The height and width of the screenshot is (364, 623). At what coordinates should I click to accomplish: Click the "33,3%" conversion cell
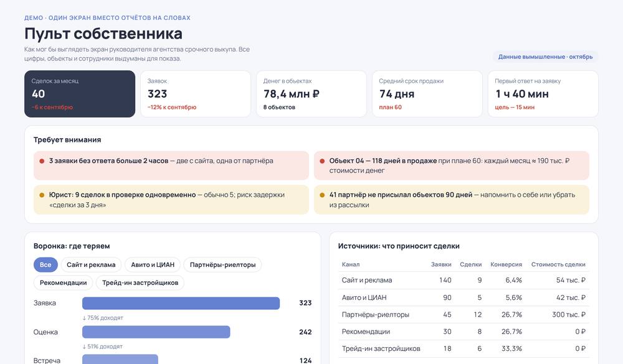click(511, 349)
